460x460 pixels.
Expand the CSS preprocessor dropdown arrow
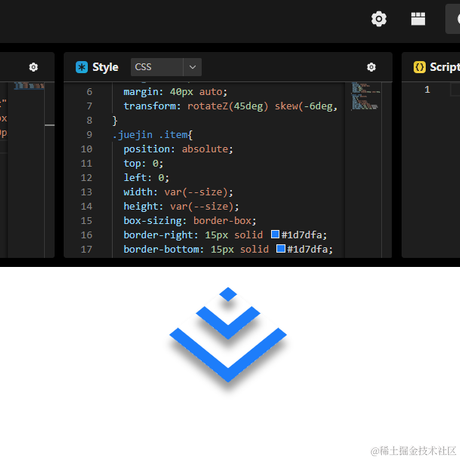[193, 67]
